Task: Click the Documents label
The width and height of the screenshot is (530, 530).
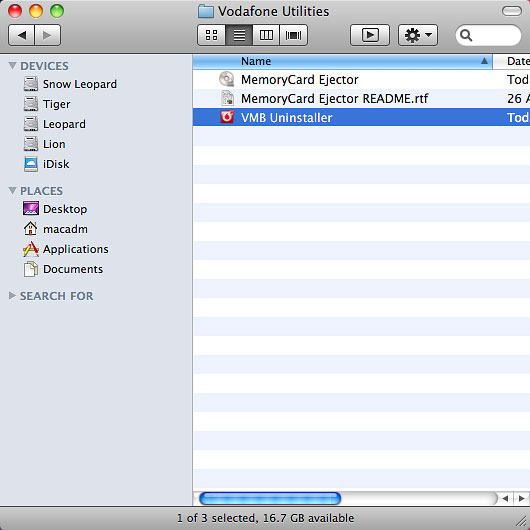Action: 73,269
